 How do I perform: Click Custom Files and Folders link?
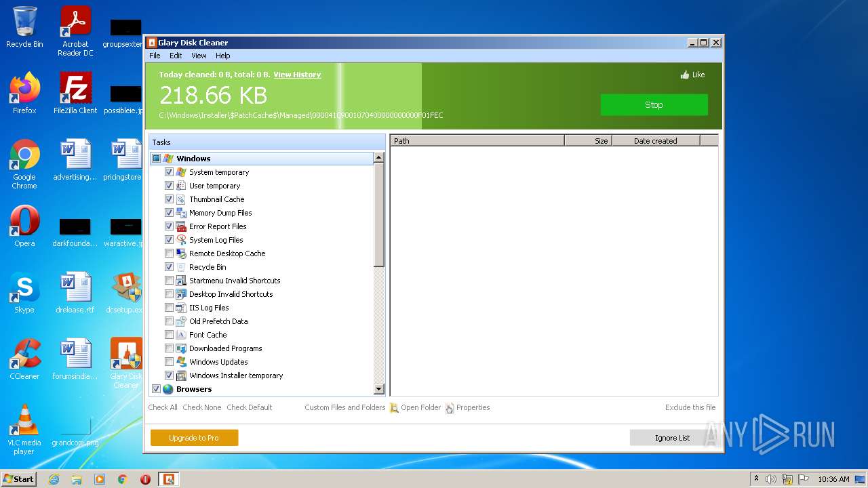click(x=344, y=407)
